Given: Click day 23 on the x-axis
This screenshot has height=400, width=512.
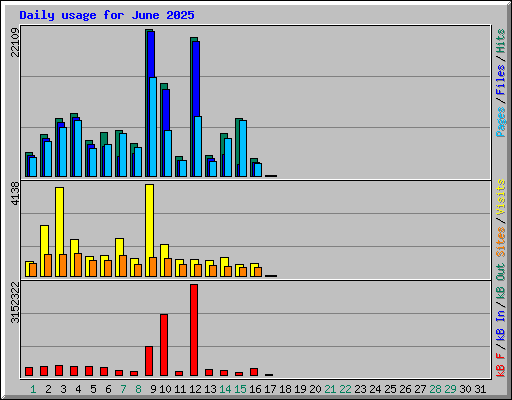Looking at the screenshot, I should coord(361,389).
